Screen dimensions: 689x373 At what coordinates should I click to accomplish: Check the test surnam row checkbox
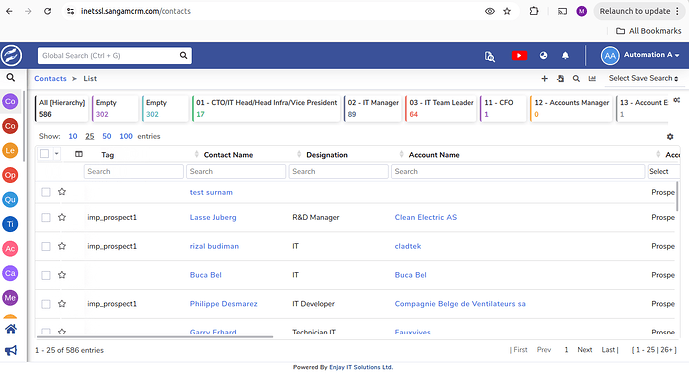coord(46,192)
